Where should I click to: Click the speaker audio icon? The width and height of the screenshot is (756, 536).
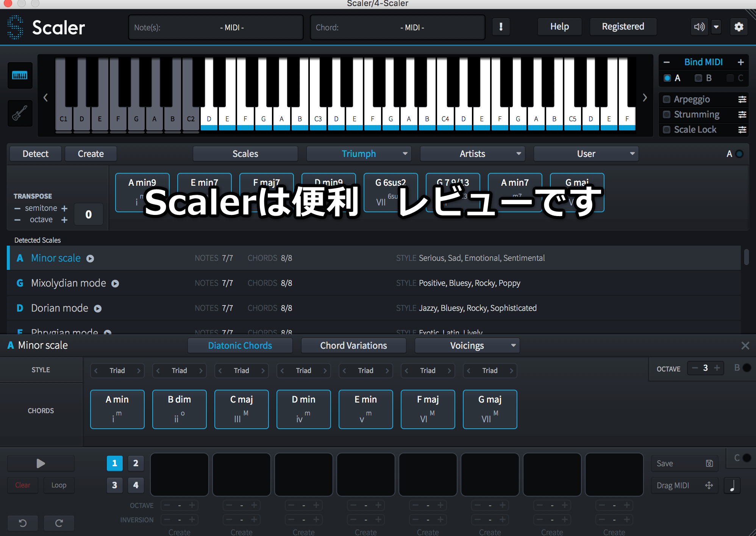point(699,27)
